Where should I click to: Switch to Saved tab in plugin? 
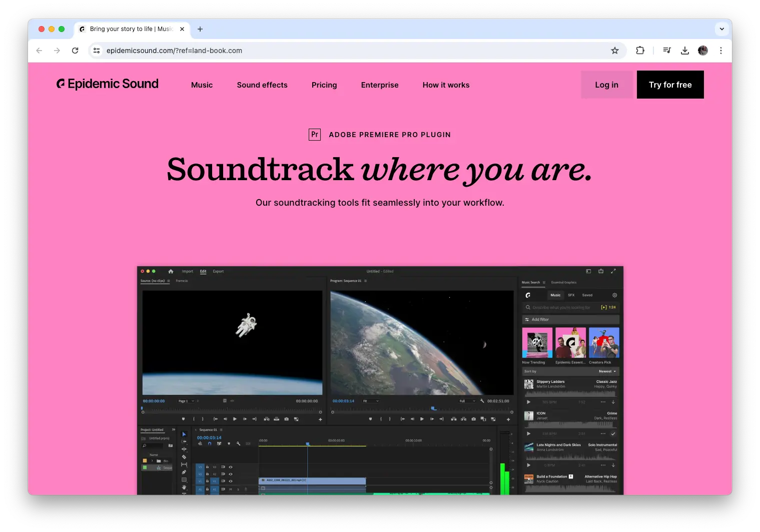click(587, 295)
